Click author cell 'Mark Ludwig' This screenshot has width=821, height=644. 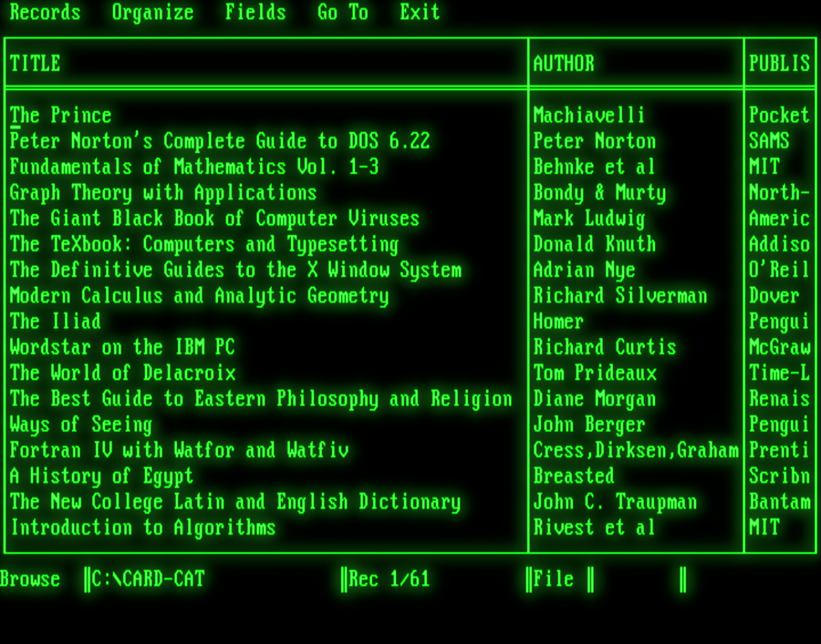pyautogui.click(x=589, y=218)
